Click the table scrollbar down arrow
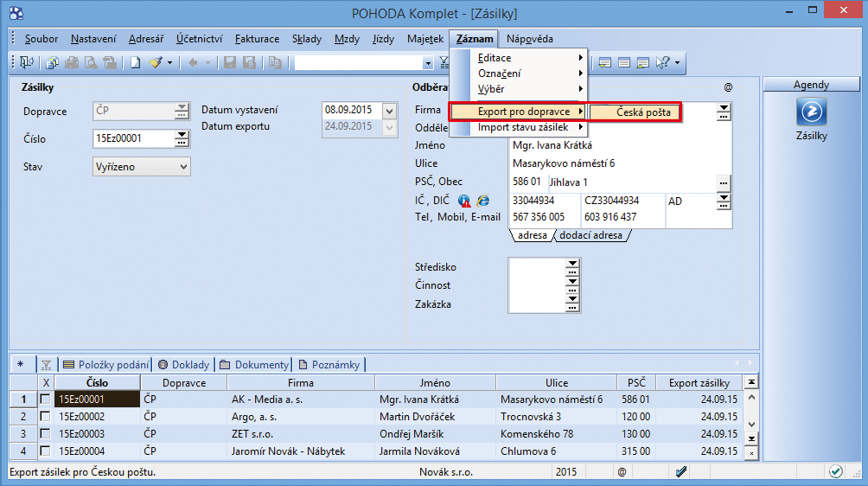 751,425
